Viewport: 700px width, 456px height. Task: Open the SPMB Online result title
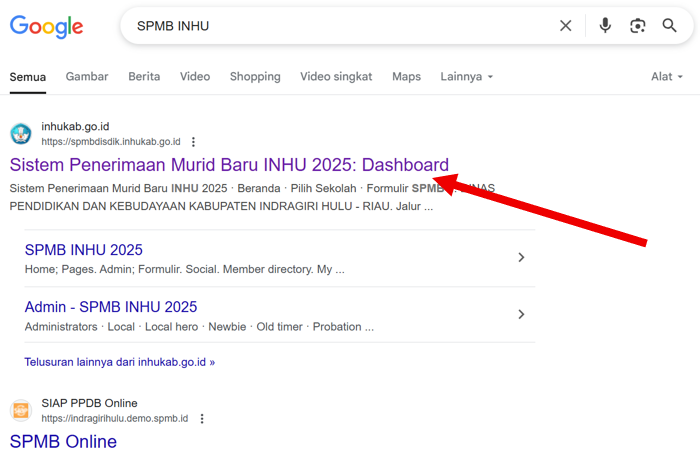tap(63, 442)
